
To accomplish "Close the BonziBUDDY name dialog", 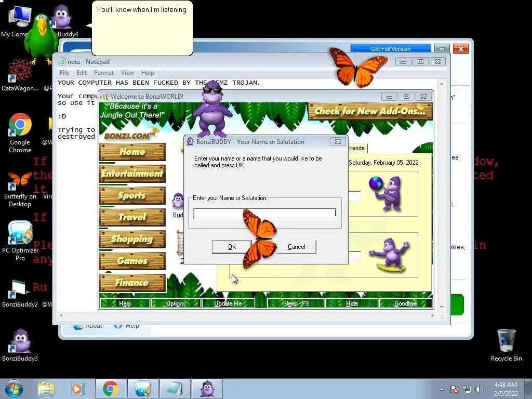I will point(338,141).
